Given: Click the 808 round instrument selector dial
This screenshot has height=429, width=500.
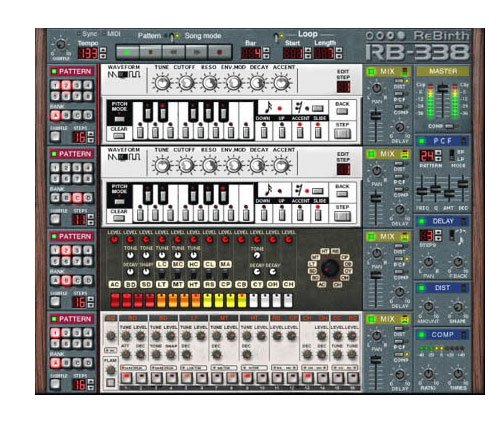Looking at the screenshot, I should click(330, 268).
